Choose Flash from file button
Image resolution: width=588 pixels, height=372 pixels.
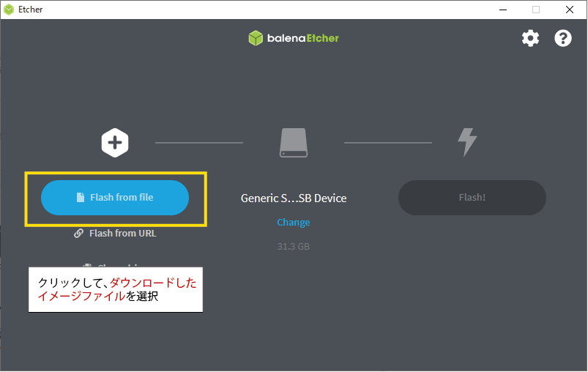tap(115, 198)
